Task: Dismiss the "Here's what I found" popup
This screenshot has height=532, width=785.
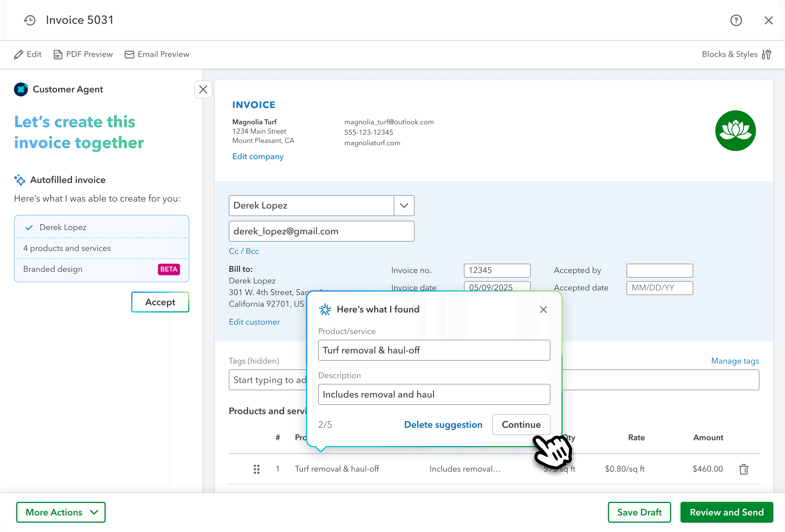Action: coord(543,309)
